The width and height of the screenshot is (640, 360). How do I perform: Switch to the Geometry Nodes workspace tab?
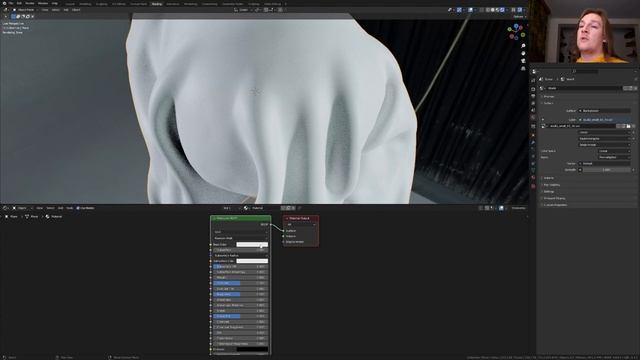[x=233, y=4]
